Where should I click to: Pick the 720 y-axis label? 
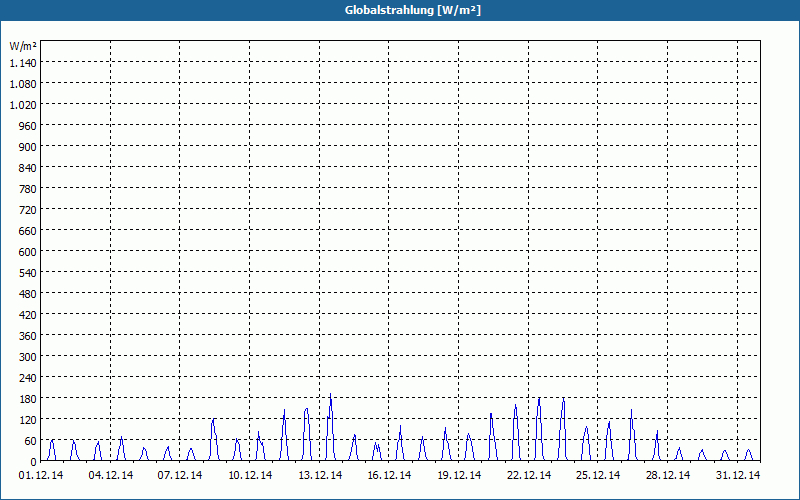point(28,210)
